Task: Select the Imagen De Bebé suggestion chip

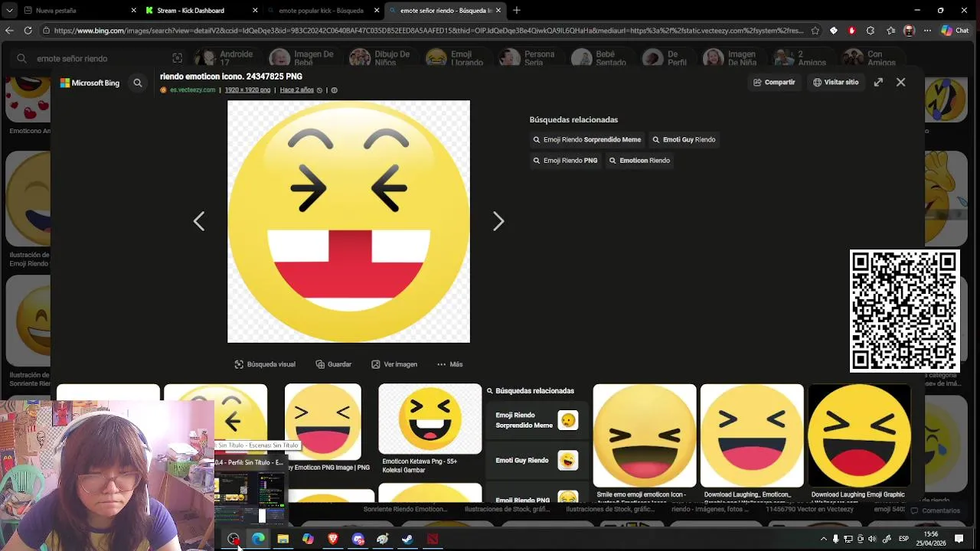Action: 303,58
